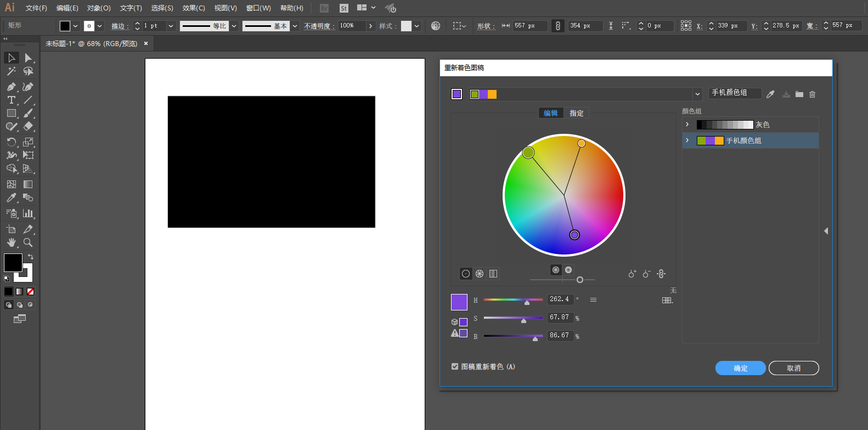Toggle the Recolor Art checkbox
The width and height of the screenshot is (868, 430).
point(455,366)
